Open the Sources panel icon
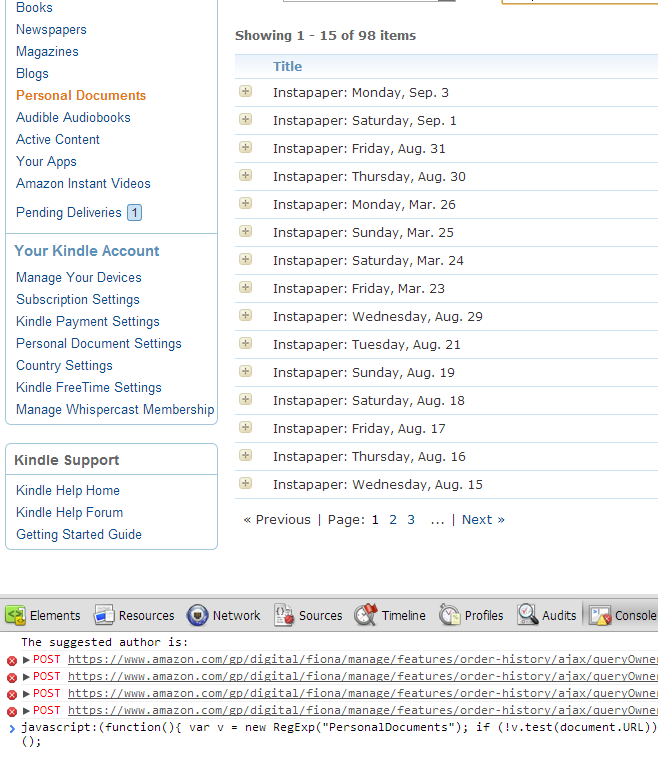Screen dimensions: 658x766 coord(284,615)
